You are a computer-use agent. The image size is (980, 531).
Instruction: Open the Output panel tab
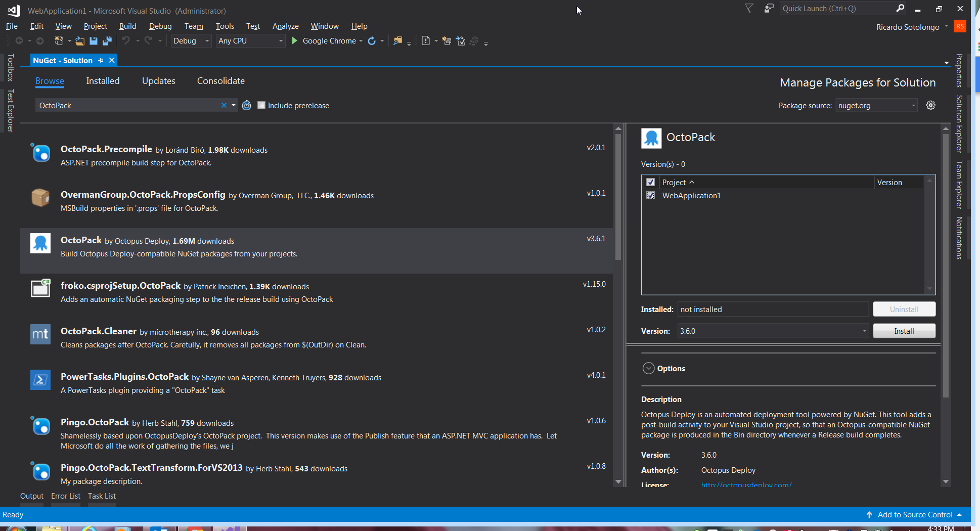tap(32, 496)
